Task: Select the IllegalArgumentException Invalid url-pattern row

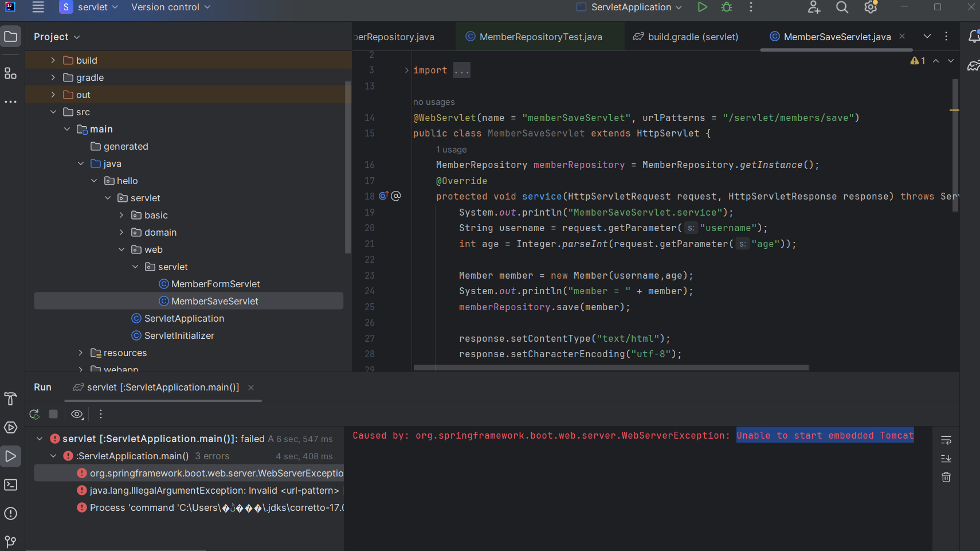Action: click(x=189, y=490)
